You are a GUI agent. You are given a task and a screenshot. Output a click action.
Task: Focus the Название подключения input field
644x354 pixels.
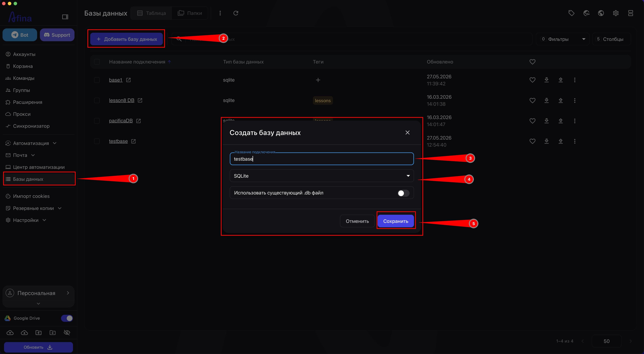[x=322, y=159]
